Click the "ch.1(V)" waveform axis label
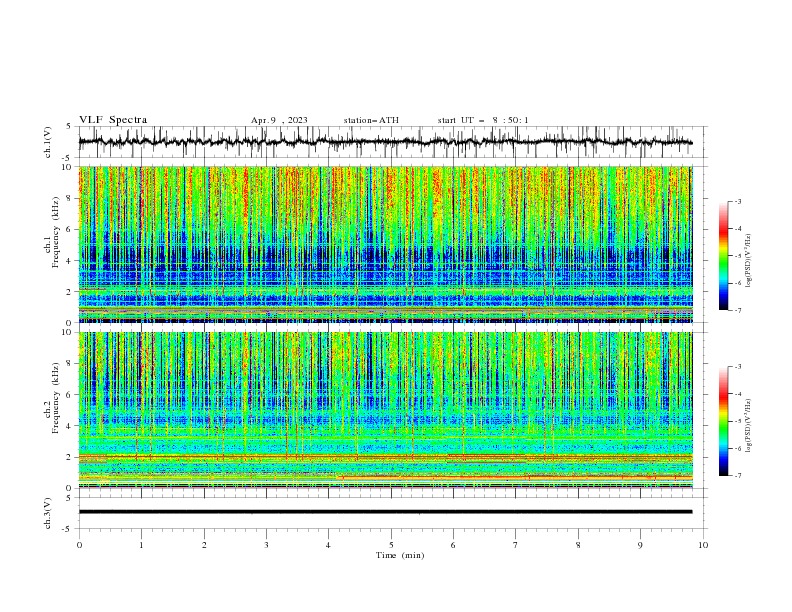 pos(47,142)
